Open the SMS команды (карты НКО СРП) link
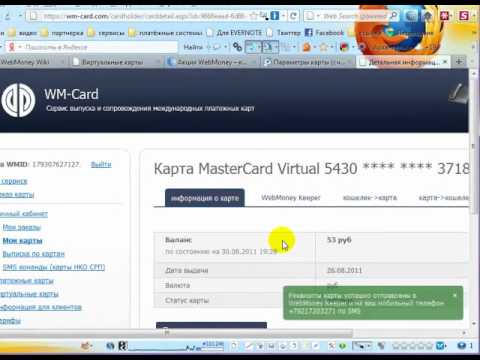The image size is (480, 360). click(x=54, y=267)
